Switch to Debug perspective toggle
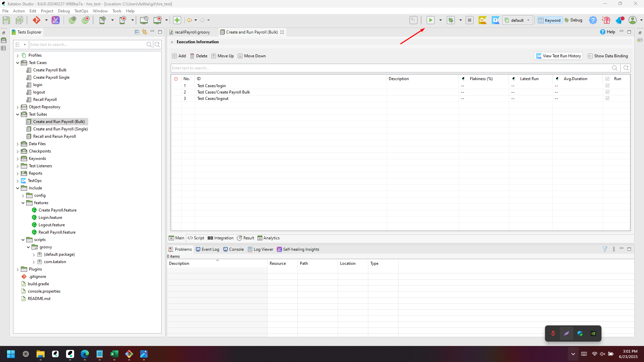 click(574, 20)
